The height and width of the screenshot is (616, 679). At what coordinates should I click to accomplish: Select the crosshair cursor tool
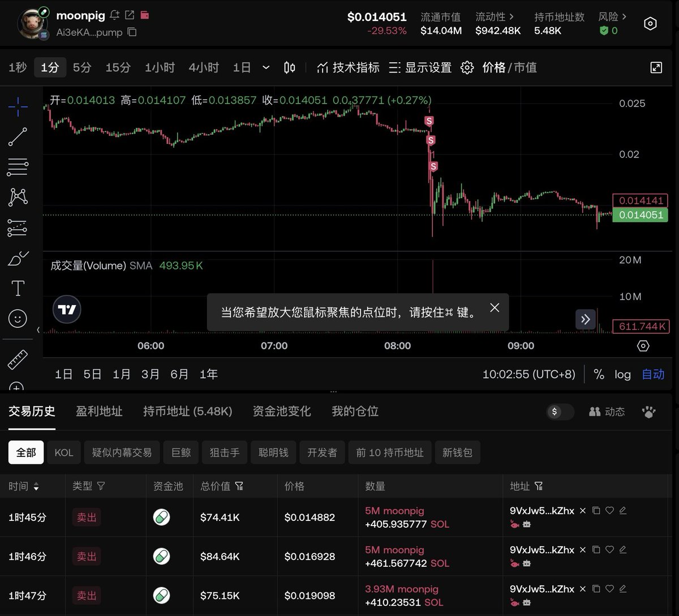point(18,106)
